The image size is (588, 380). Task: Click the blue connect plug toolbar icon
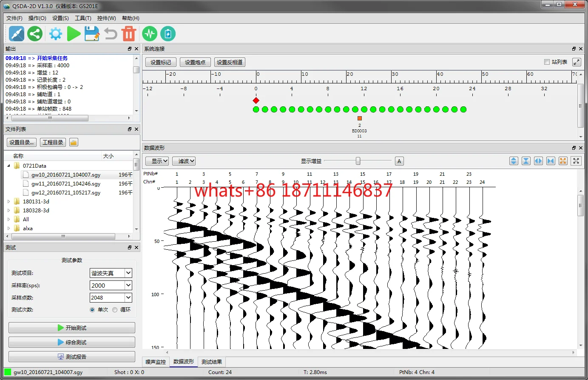[17, 34]
